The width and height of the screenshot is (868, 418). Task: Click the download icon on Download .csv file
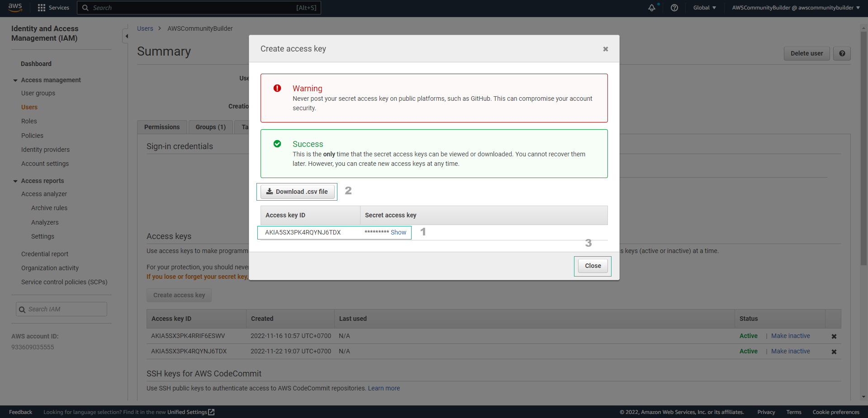pos(269,191)
